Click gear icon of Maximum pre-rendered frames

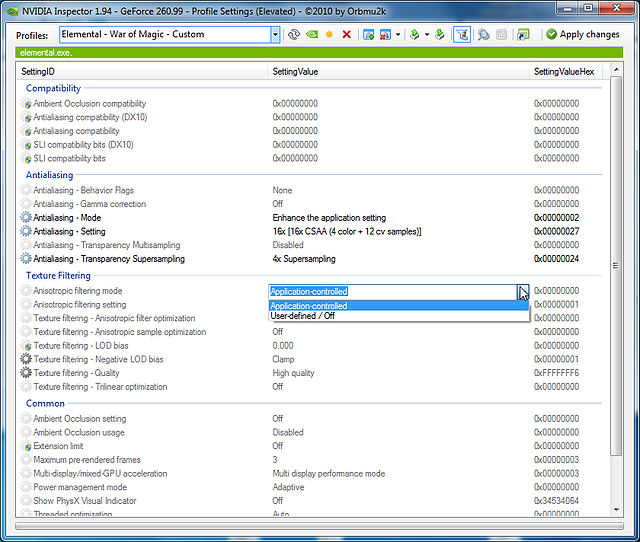click(26, 460)
